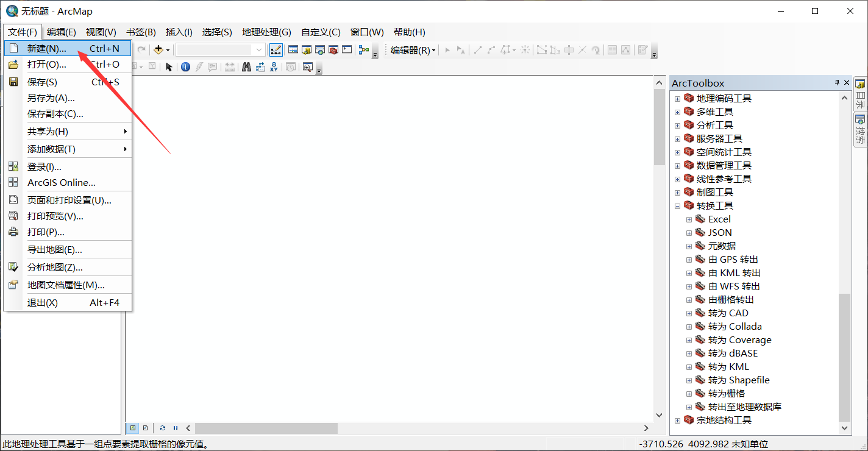This screenshot has height=451, width=868.
Task: Toggle the Editor Toolbar icon
Action: tap(276, 50)
